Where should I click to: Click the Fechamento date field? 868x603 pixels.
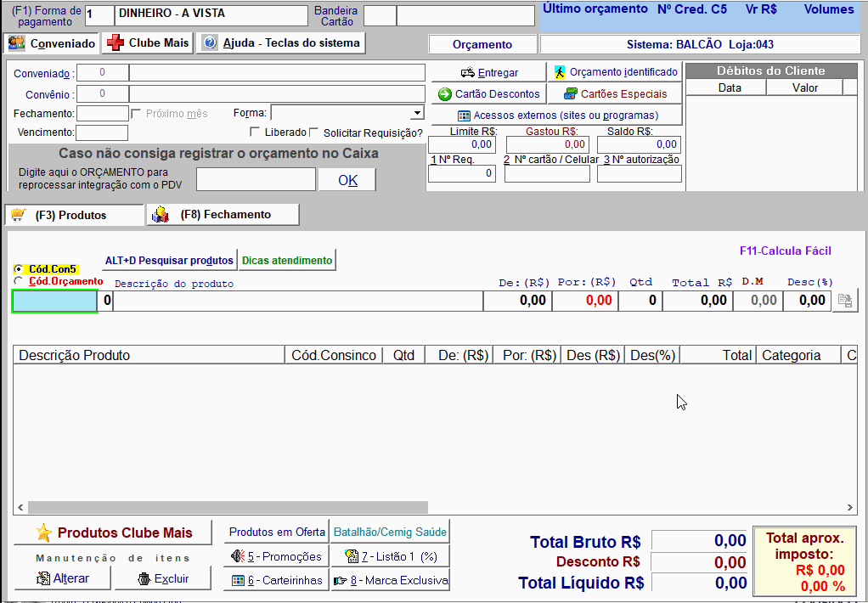pos(103,114)
